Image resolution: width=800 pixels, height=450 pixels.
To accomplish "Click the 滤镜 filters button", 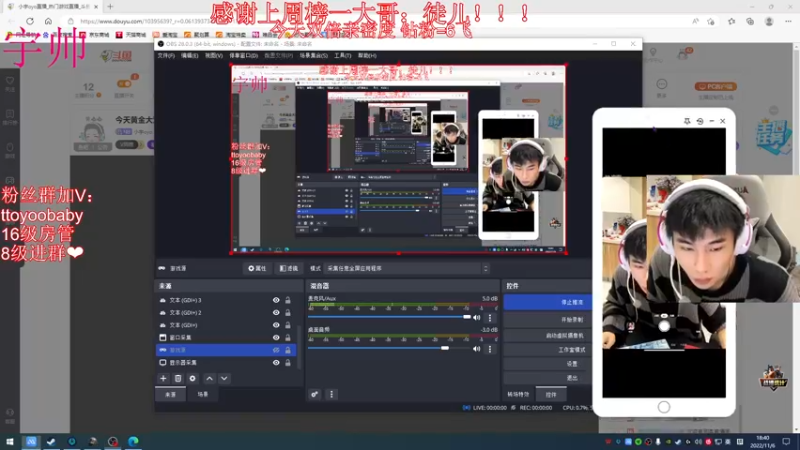I will coord(289,268).
